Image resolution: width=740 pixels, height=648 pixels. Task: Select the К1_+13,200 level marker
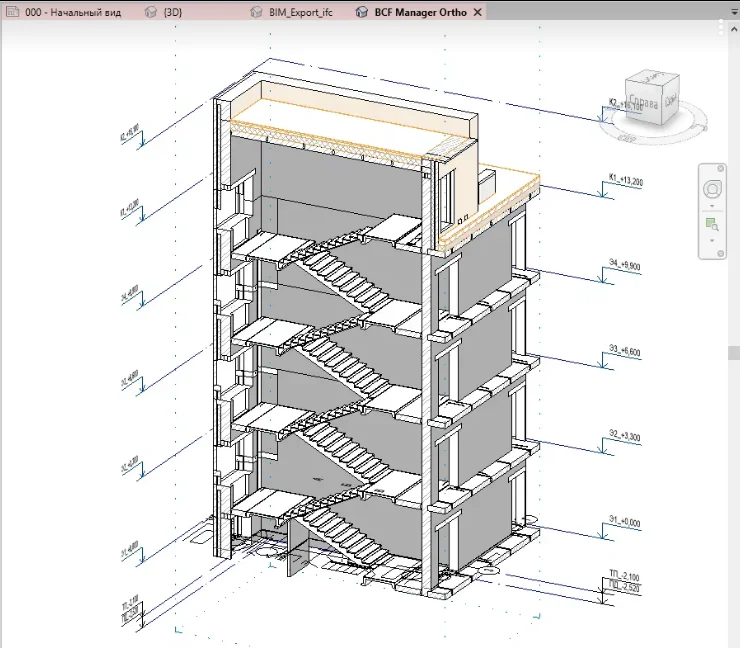coord(625,180)
